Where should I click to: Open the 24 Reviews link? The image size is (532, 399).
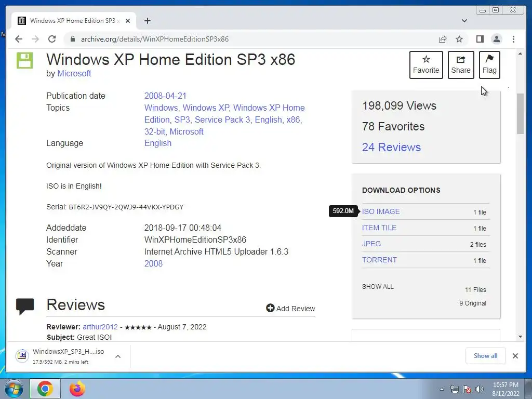click(x=391, y=147)
